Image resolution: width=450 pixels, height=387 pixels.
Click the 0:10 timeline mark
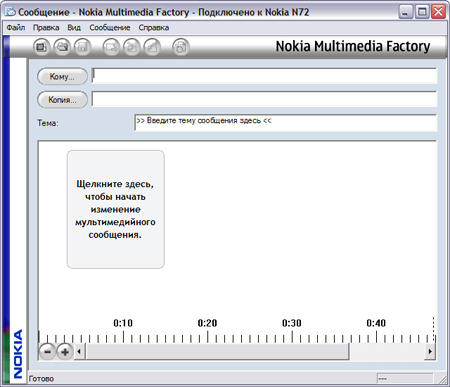[123, 323]
